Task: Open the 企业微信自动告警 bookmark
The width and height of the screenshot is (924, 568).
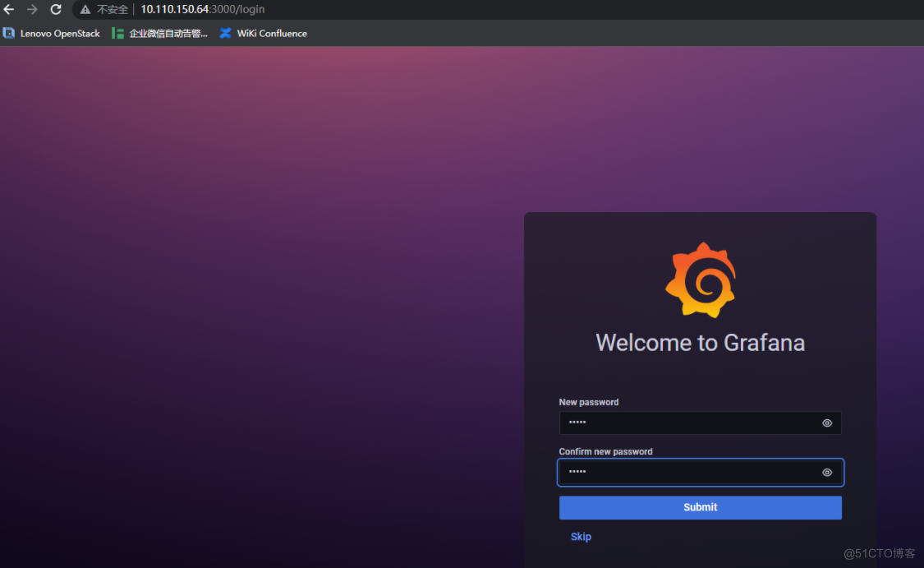Action: [159, 34]
